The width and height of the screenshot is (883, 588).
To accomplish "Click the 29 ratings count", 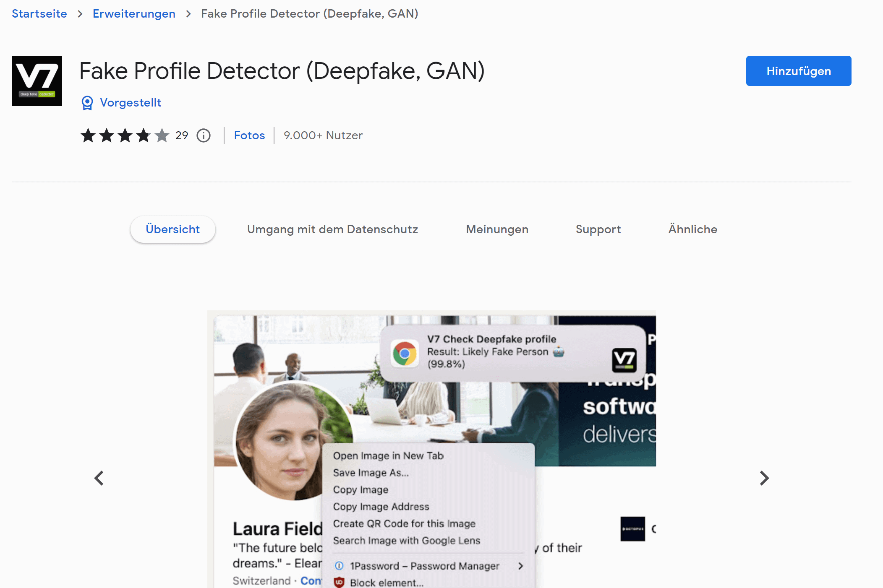I will 182,135.
